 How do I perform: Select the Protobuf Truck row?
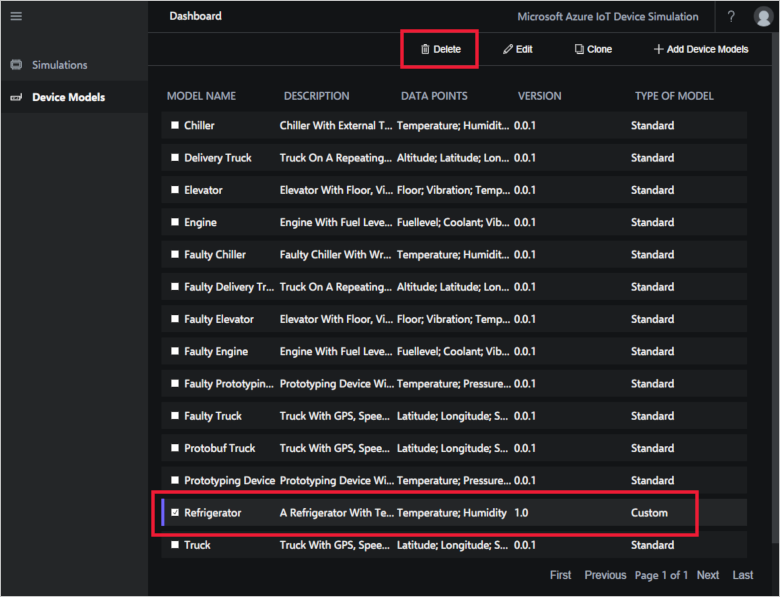454,448
